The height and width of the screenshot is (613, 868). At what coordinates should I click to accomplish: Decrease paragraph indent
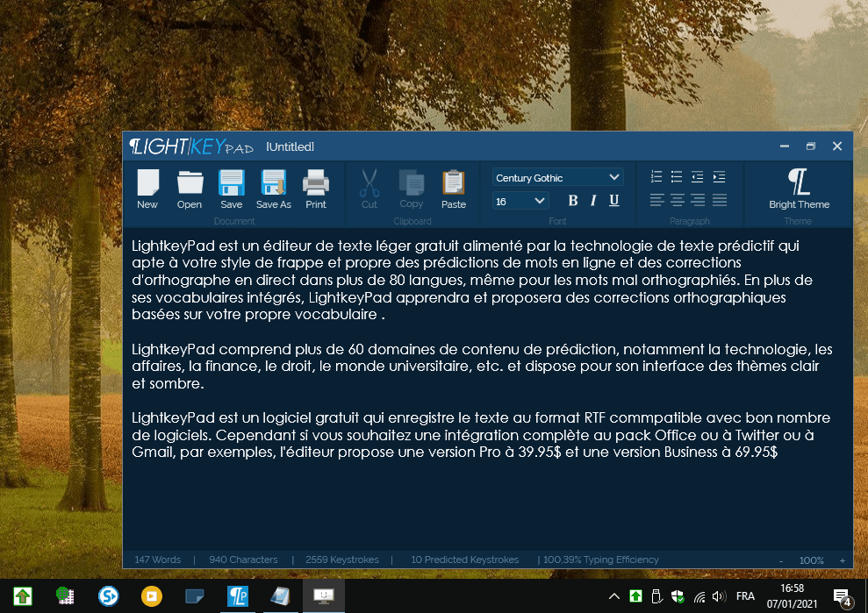click(x=698, y=177)
